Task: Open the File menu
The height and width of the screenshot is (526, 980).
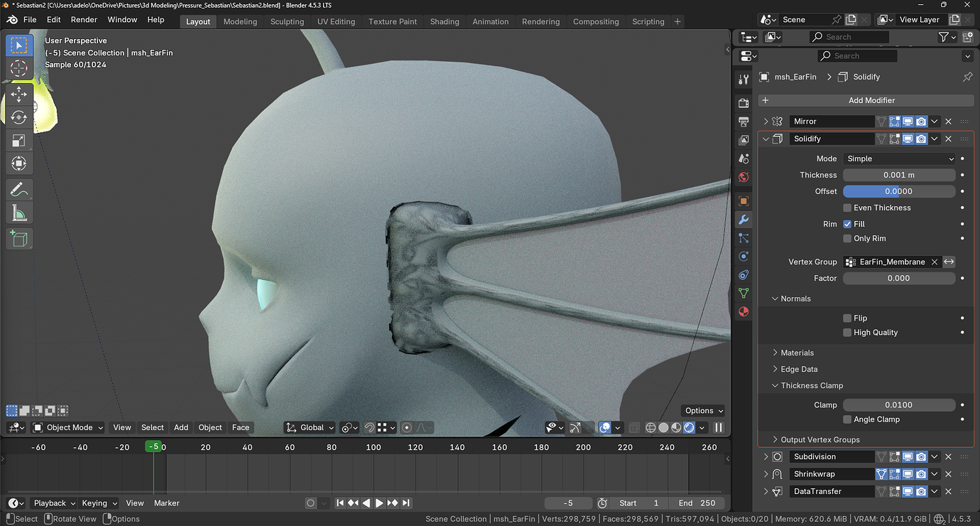Action: click(x=30, y=20)
